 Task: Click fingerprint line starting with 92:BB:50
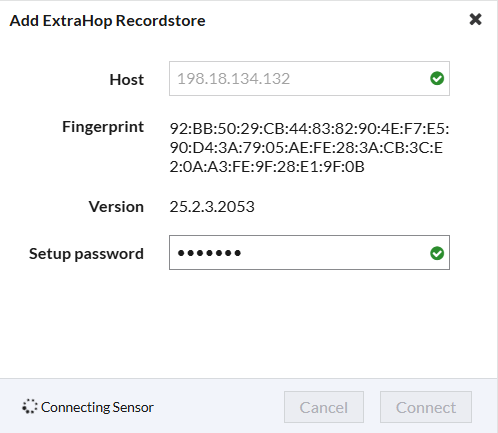(x=309, y=129)
